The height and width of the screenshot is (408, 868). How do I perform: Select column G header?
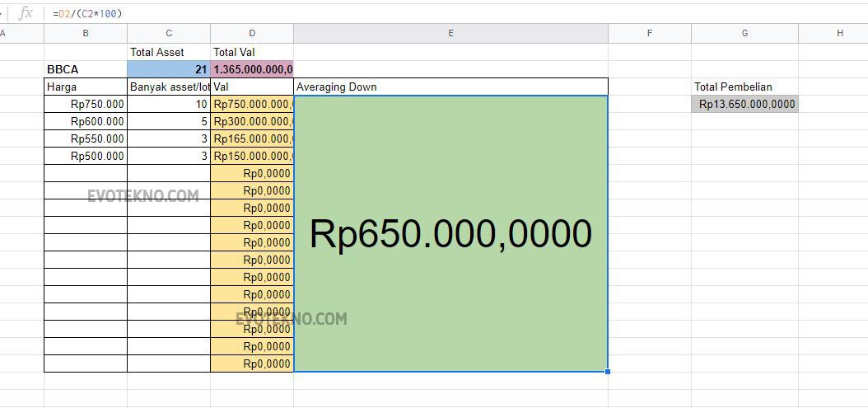point(744,33)
